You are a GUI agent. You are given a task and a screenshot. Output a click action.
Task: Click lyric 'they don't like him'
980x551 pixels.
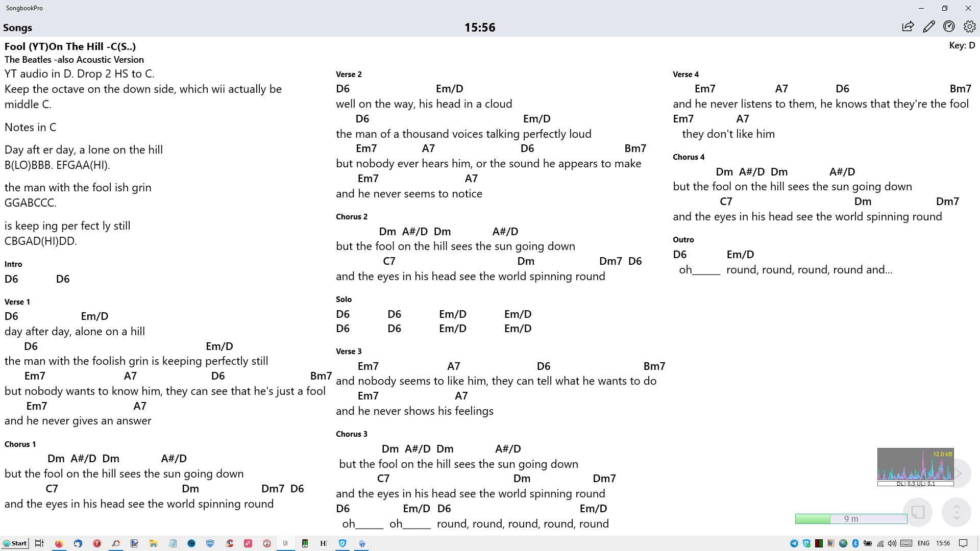point(728,134)
